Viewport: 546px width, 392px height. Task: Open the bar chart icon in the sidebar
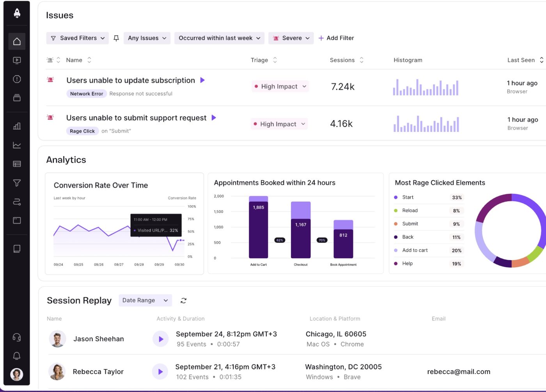tap(17, 126)
